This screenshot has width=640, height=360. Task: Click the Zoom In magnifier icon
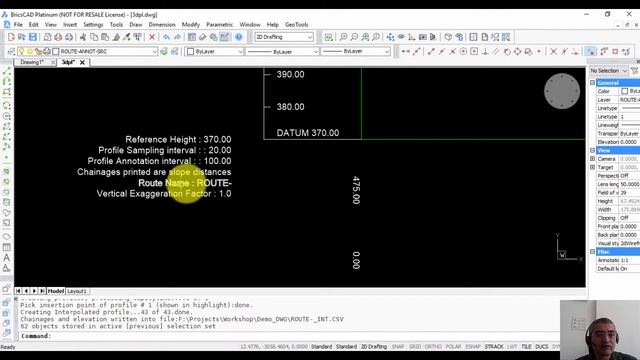(x=343, y=37)
